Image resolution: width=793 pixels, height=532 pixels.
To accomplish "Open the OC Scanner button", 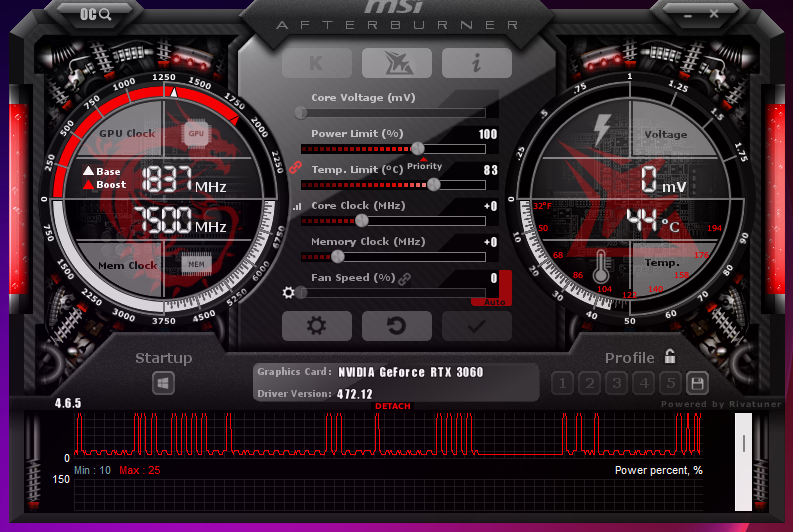I will click(95, 14).
